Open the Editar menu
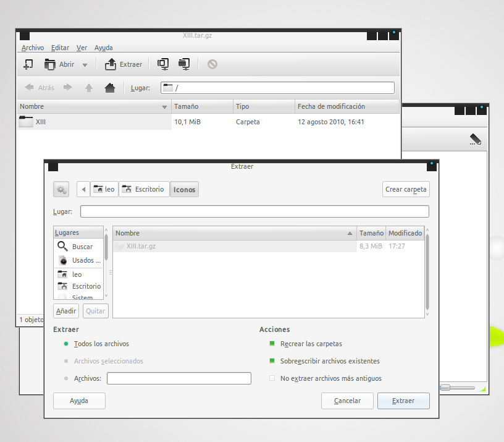Viewport: 504px width, 442px height. click(60, 48)
